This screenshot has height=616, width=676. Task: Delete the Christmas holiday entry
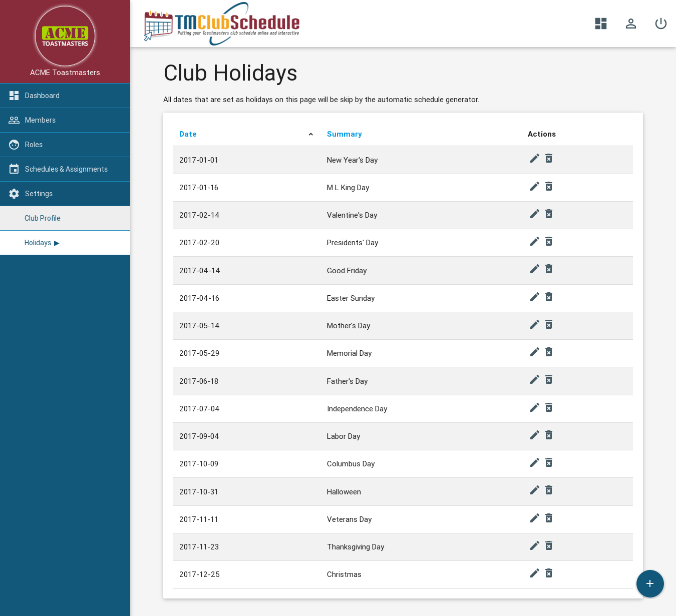(x=548, y=573)
